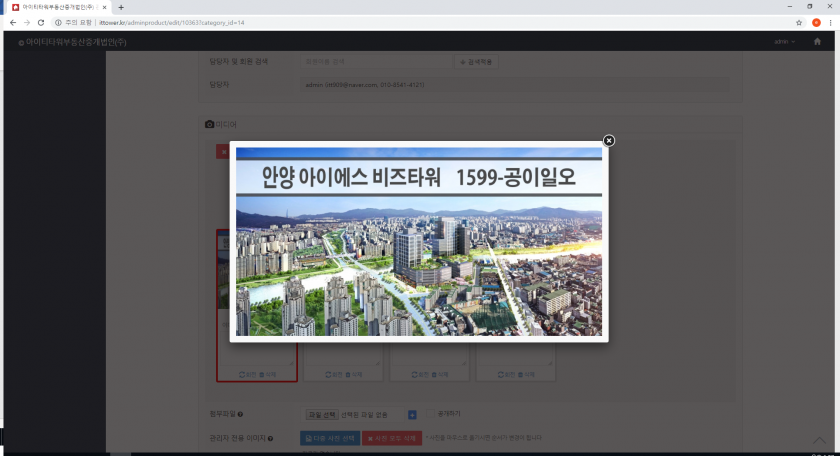This screenshot has height=456, width=840.
Task: Click the blue plus icon next to file input
Action: coord(412,413)
